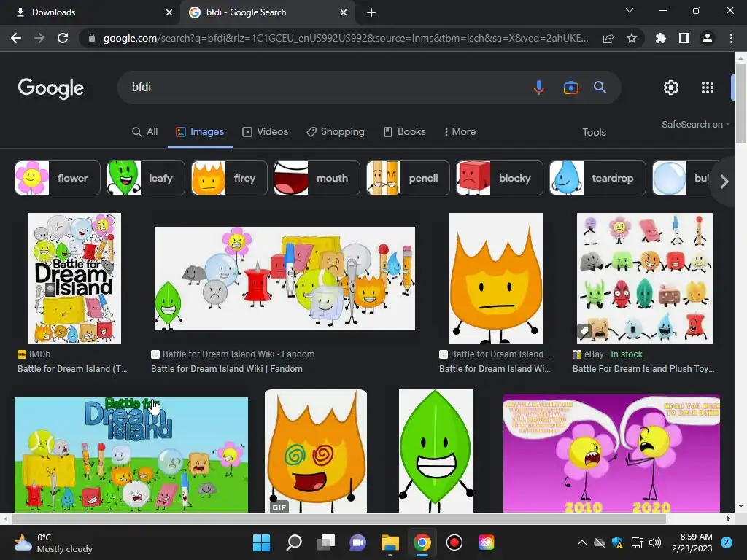Screen dimensions: 747x560
Task: Open eBay Battle For Dream Island Plush Toy link
Action: click(x=643, y=368)
